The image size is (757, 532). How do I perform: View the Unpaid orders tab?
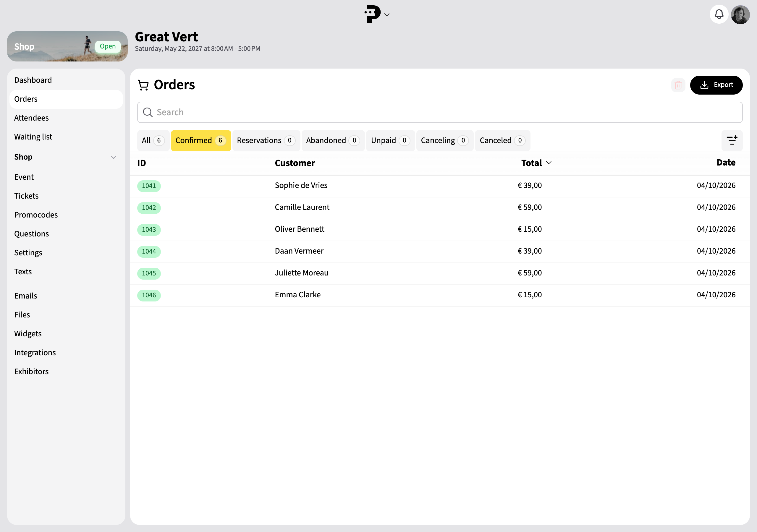[390, 141]
